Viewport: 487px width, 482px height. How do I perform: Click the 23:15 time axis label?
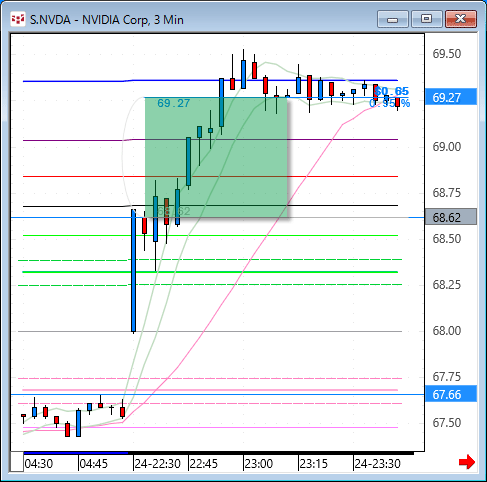314,463
